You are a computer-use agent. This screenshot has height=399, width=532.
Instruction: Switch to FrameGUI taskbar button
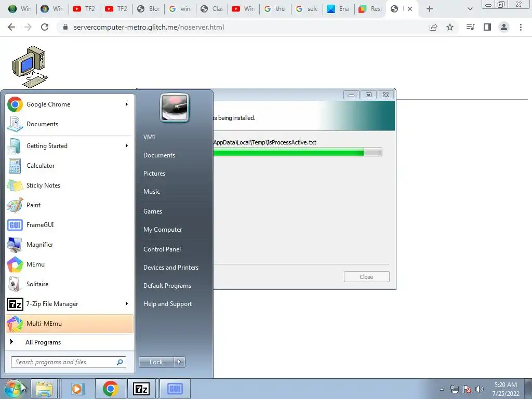(x=175, y=389)
